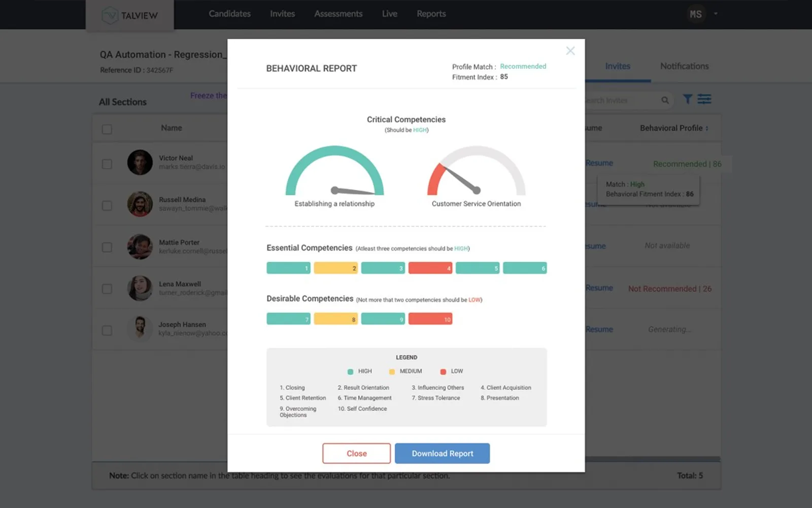Tick the select-all checkbox in header
Image resolution: width=812 pixels, height=508 pixels.
click(107, 129)
